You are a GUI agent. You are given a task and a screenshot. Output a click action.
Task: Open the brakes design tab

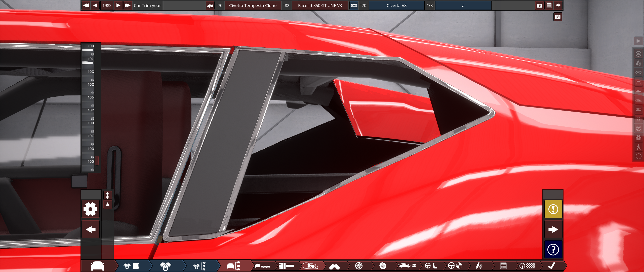383,266
